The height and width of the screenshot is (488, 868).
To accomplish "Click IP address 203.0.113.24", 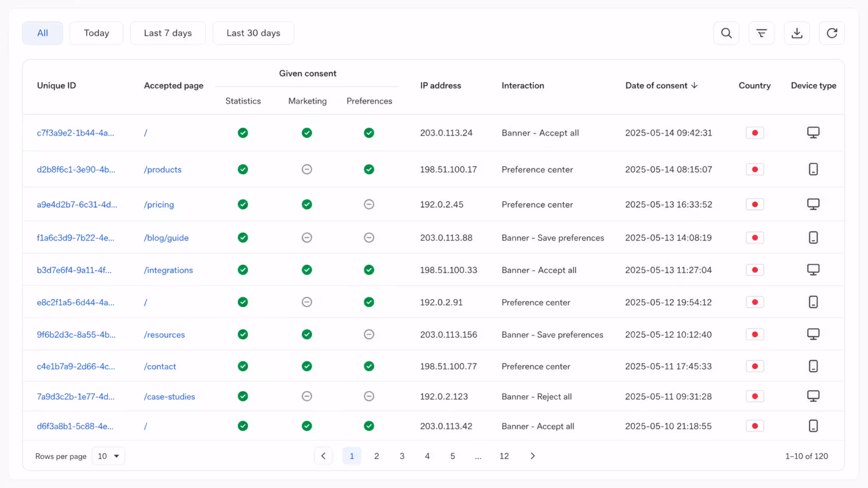I will 446,133.
